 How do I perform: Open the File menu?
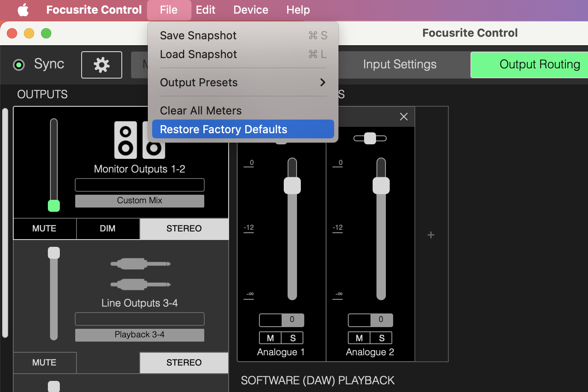tap(169, 10)
